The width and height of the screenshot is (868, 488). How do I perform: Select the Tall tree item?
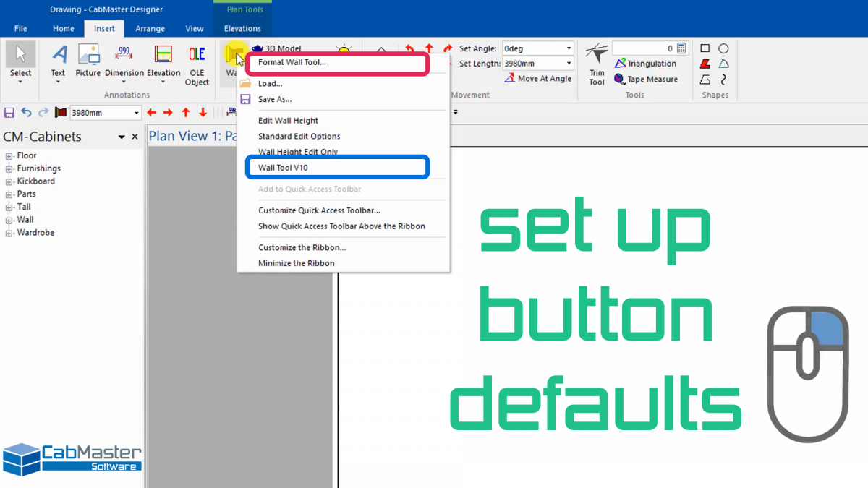pos(23,207)
